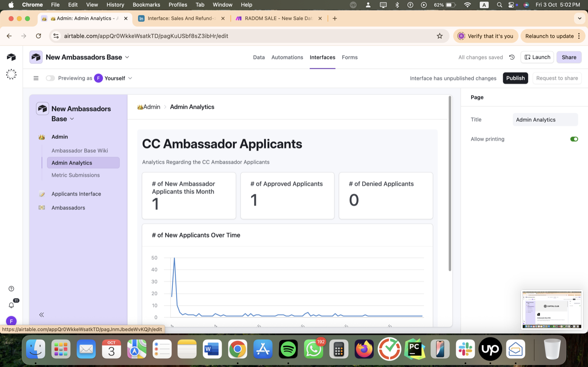Click the Launch button
The image size is (588, 367).
537,57
